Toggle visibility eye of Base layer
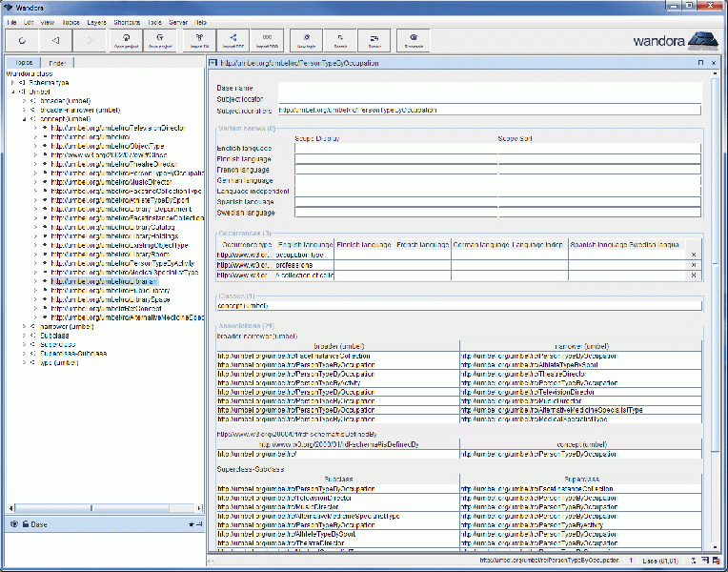This screenshot has height=572, width=728. (x=13, y=524)
